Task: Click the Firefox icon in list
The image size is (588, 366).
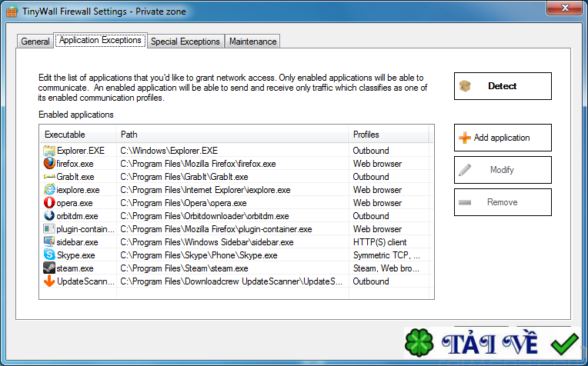Action: (x=49, y=163)
